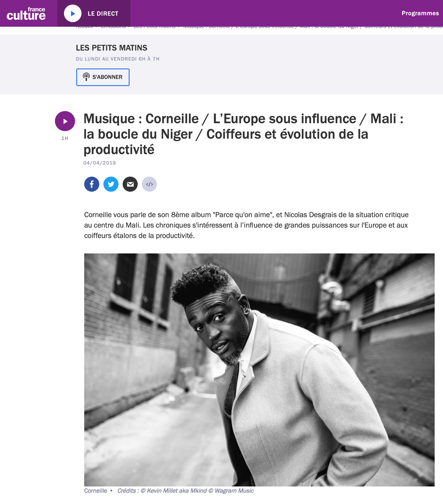Share the episode on Twitter
This screenshot has width=443, height=504.
[x=111, y=184]
